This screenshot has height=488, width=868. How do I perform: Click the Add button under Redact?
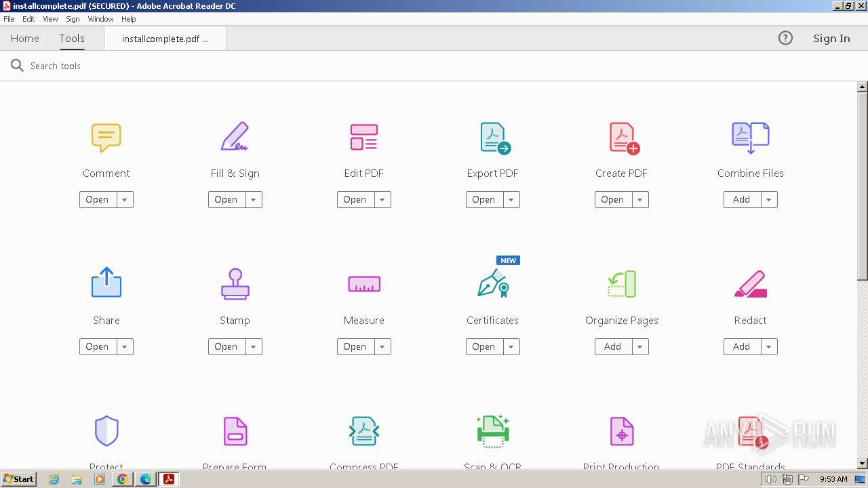[x=742, y=346]
